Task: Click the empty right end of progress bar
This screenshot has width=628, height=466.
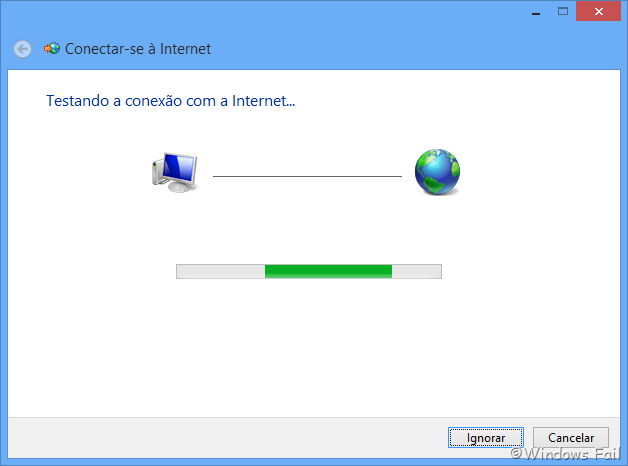Action: (417, 271)
